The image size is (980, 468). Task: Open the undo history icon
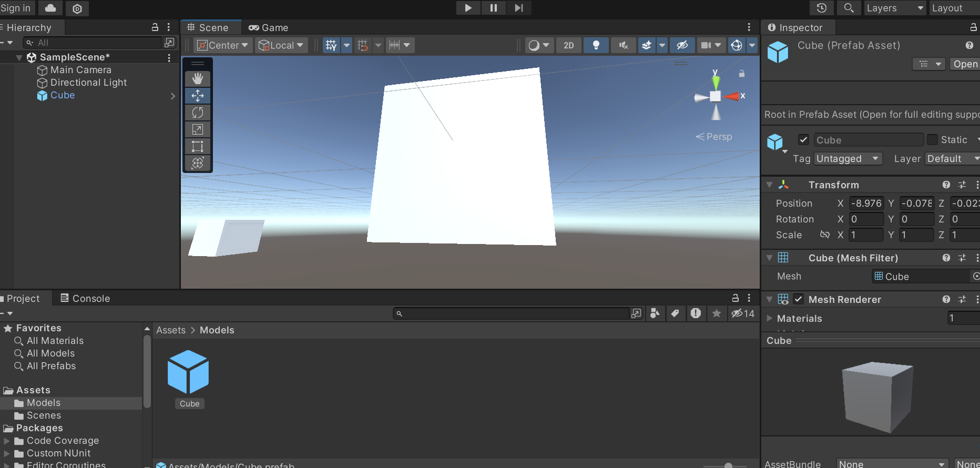coord(822,8)
